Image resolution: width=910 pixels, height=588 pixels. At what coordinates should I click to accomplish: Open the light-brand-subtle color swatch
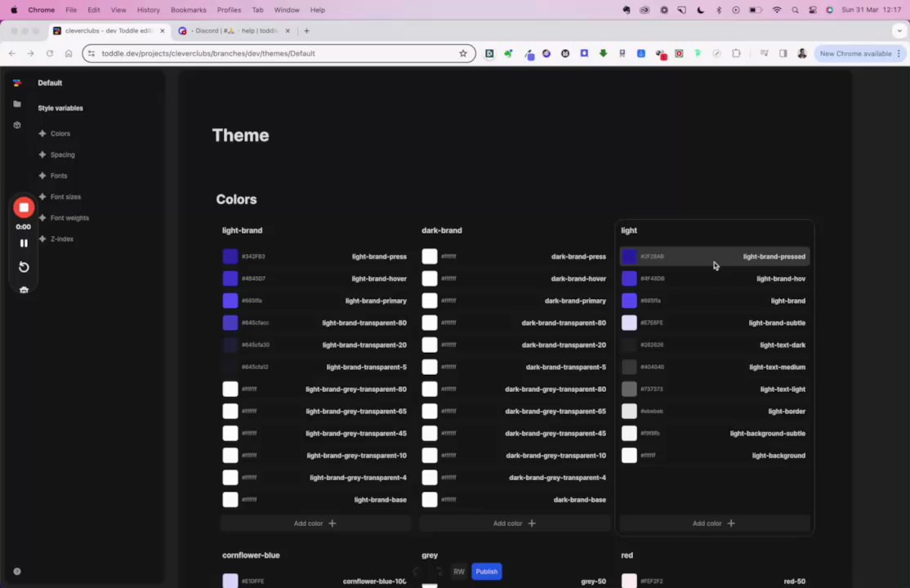pos(629,323)
